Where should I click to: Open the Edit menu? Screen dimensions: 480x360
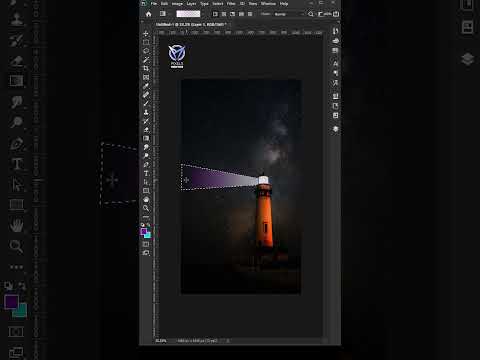tap(164, 4)
